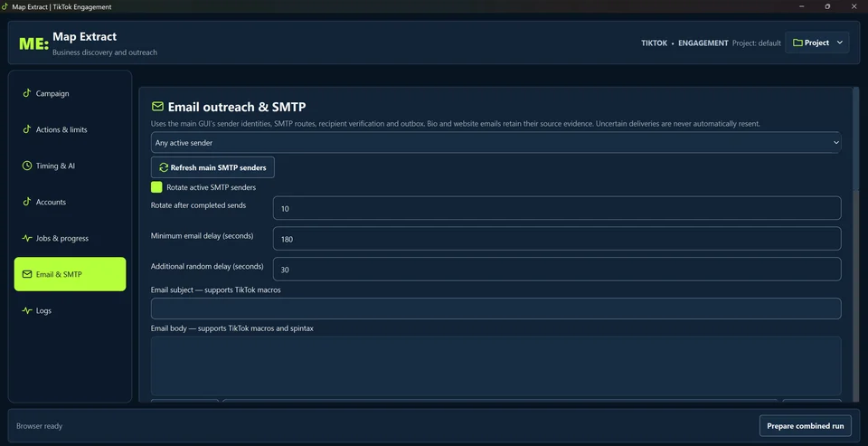Screen dimensions: 868x446
Task: Click the TIKTOK label in header
Action: pyautogui.click(x=655, y=43)
